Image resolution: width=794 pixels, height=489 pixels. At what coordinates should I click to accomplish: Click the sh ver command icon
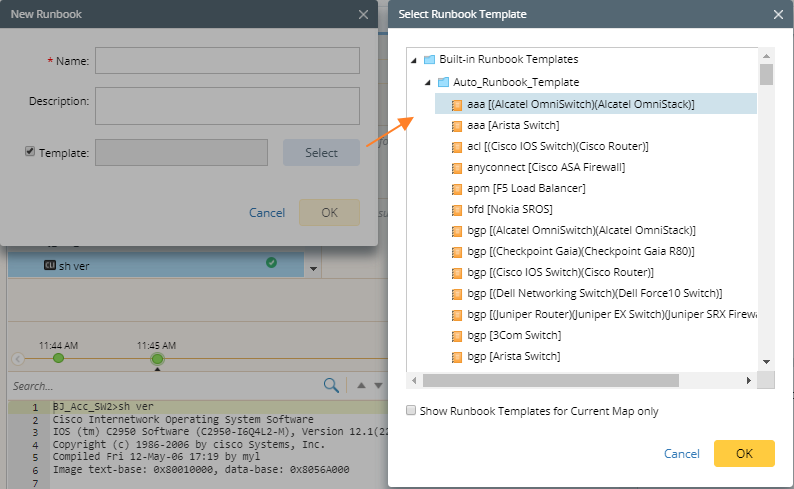tap(49, 265)
